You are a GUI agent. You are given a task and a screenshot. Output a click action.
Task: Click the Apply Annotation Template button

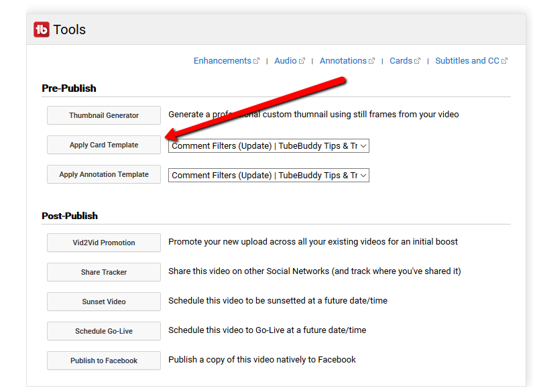104,174
